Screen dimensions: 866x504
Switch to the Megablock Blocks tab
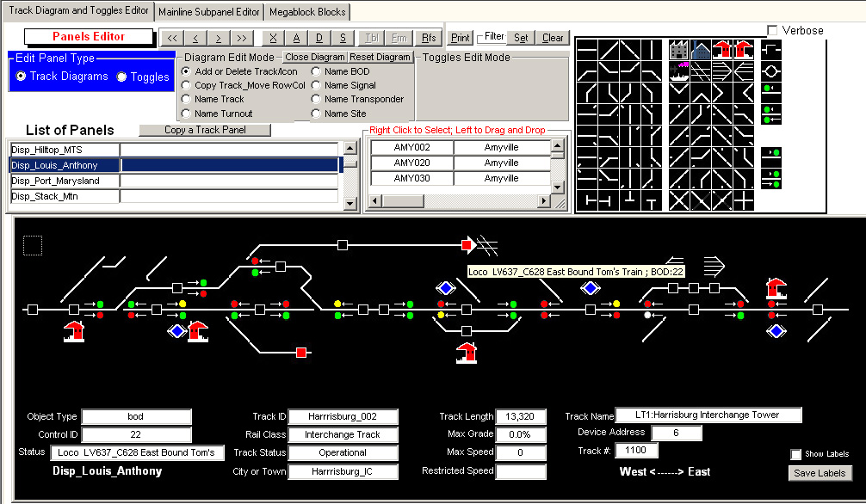point(307,12)
